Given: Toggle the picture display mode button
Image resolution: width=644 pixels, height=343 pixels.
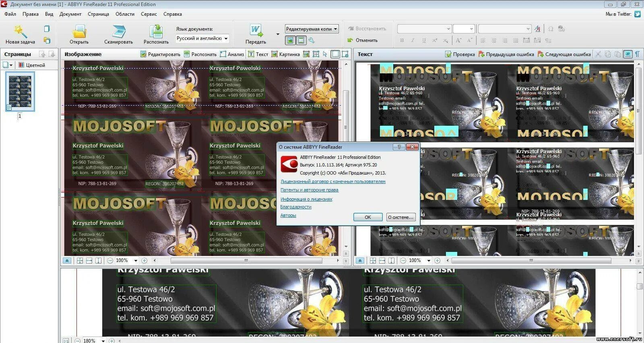Looking at the screenshot, I should [290, 40].
